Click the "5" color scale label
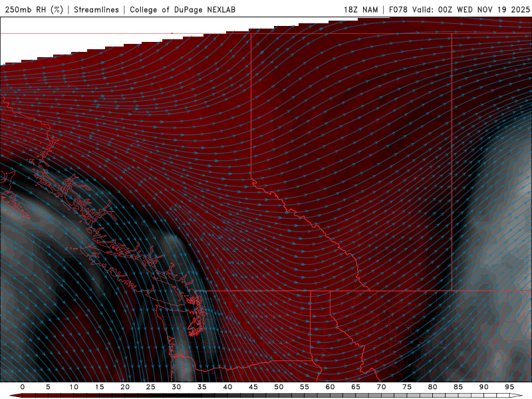 [48, 387]
